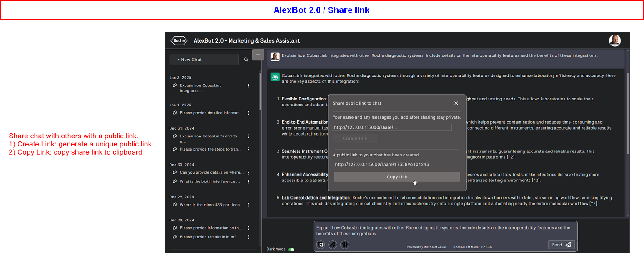
Task: Click the 'Share public link to chat' dialog title
Action: [x=357, y=103]
